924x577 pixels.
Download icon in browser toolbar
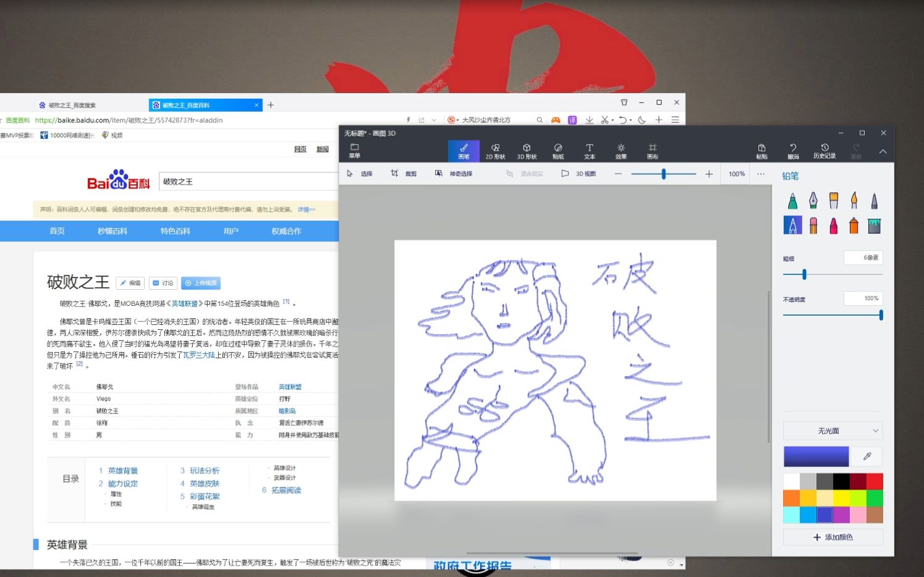pos(590,120)
